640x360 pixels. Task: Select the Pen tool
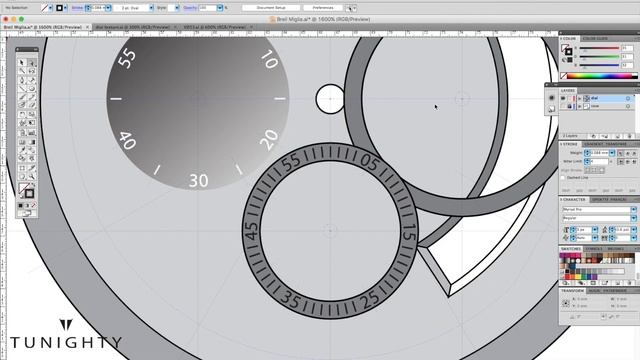pos(22,80)
